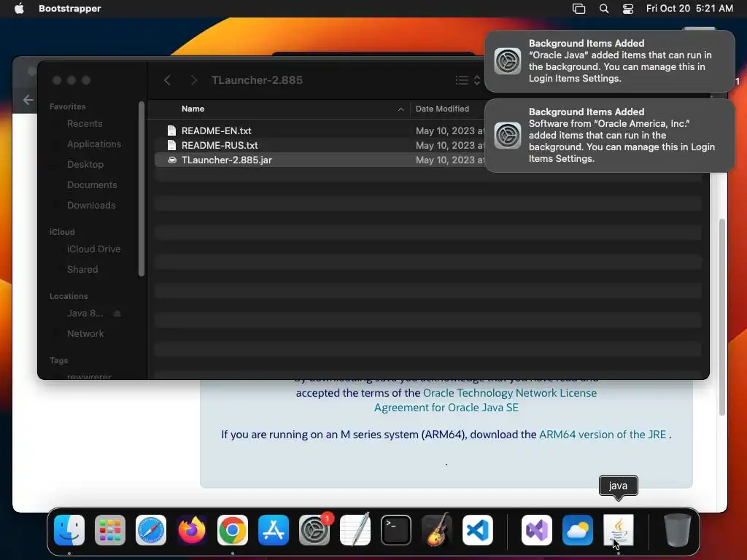The width and height of the screenshot is (747, 560).
Task: Click the java Dock icon
Action: [x=619, y=530]
